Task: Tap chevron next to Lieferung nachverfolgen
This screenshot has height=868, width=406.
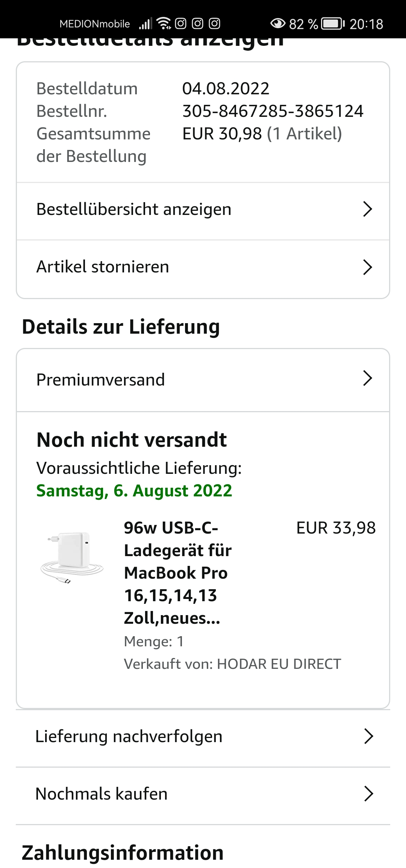Action: tap(368, 736)
